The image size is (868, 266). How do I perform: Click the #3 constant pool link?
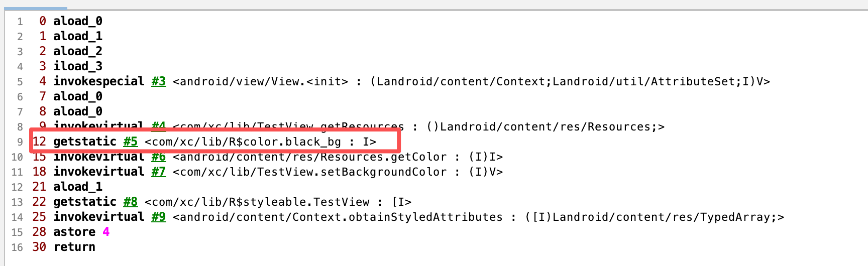[x=159, y=81]
